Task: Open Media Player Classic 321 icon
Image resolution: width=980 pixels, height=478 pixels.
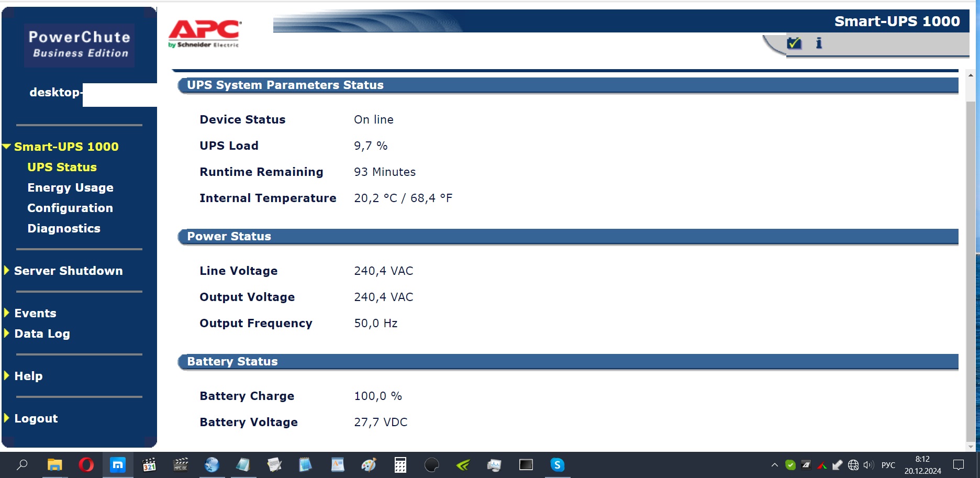Action: click(x=149, y=465)
